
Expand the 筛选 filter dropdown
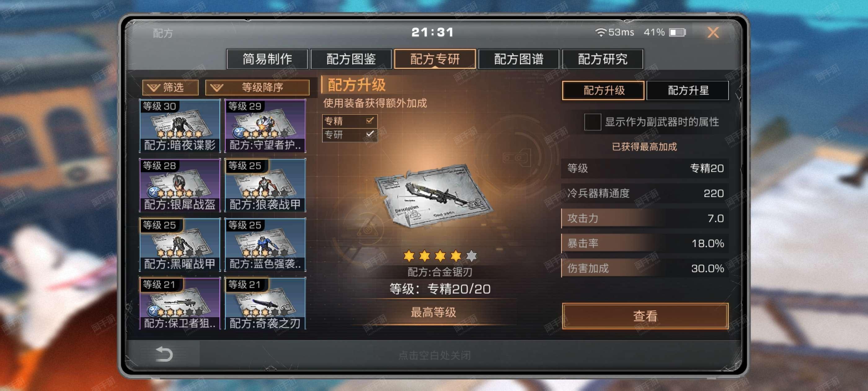(170, 88)
